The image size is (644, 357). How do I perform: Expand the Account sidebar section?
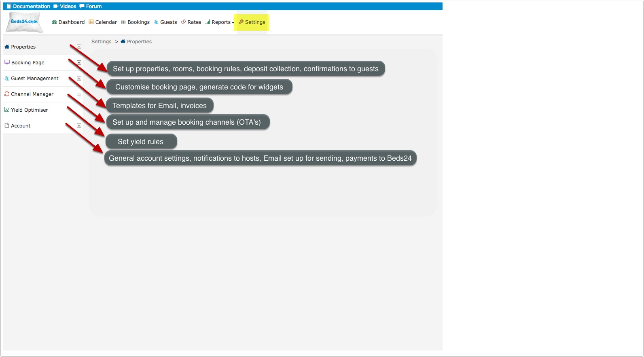[x=79, y=126]
